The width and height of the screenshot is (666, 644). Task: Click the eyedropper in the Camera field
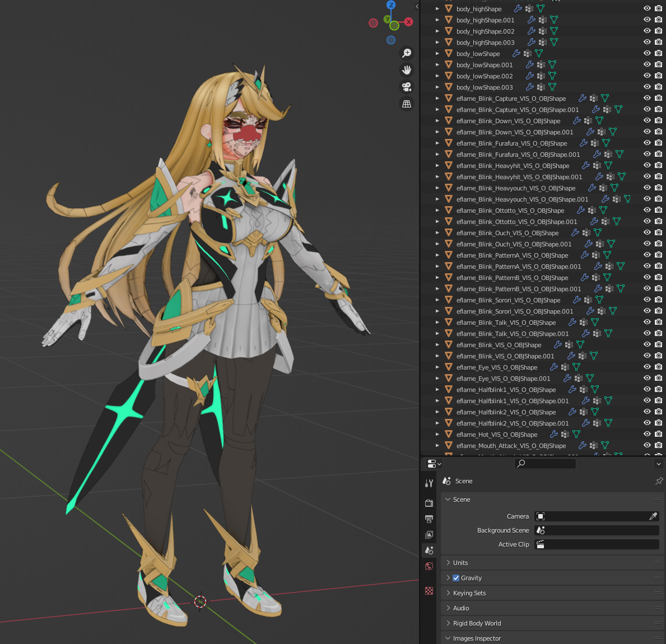coord(653,516)
